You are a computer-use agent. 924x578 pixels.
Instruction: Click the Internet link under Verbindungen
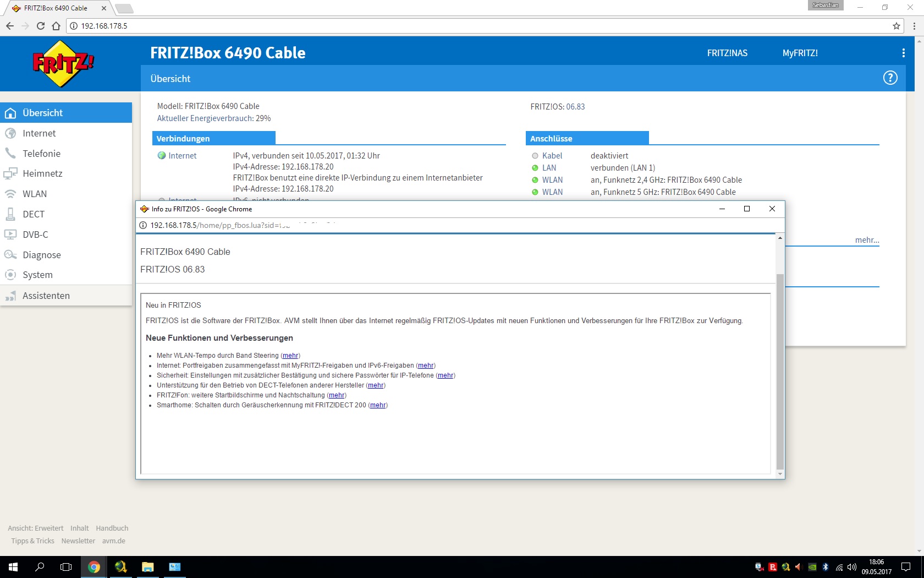click(183, 156)
